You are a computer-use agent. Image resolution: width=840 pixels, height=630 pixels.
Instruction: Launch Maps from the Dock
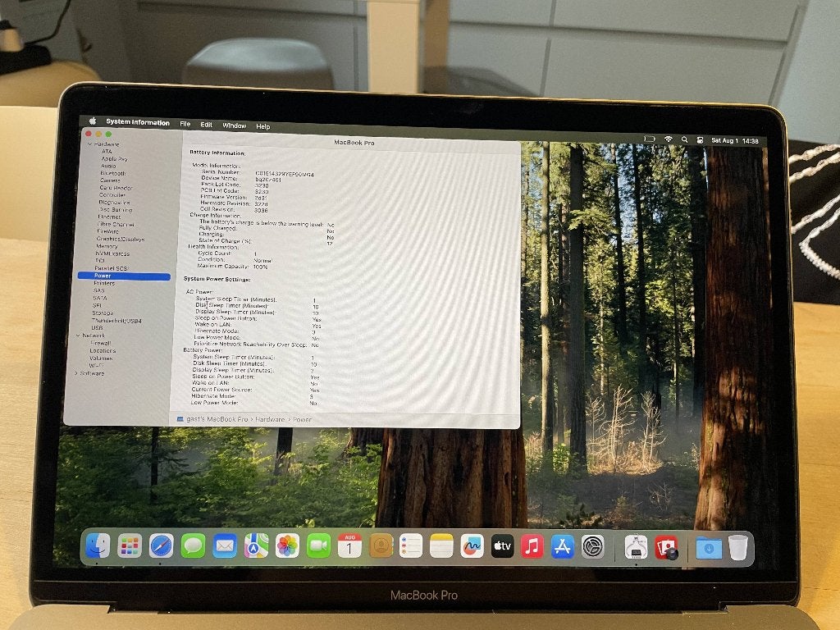pos(256,546)
